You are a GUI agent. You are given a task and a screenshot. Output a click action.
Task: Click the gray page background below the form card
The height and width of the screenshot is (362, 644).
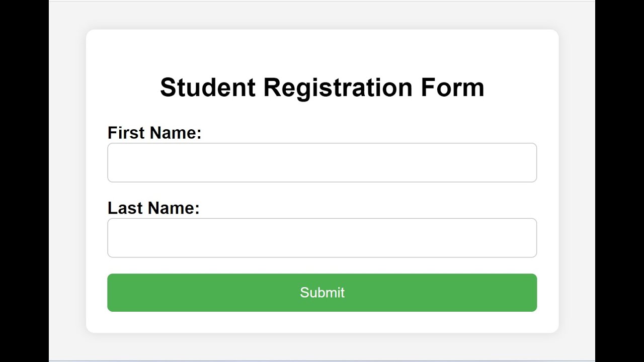click(x=322, y=347)
